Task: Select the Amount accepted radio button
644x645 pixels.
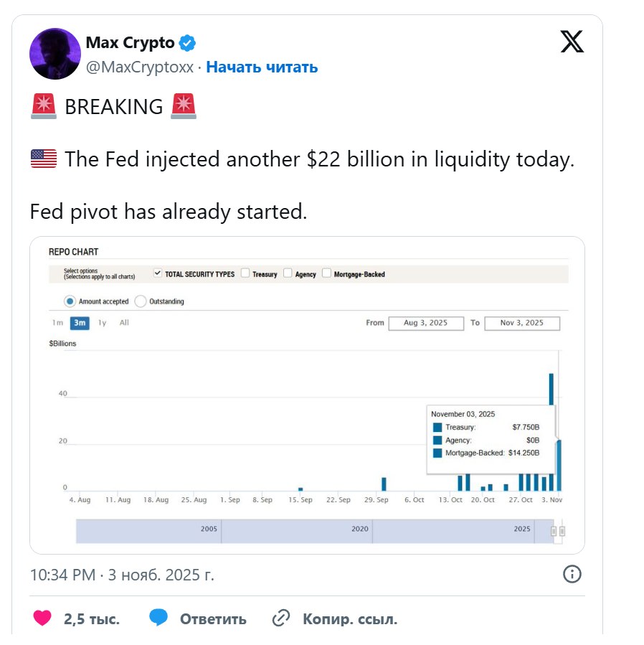Action: click(70, 301)
